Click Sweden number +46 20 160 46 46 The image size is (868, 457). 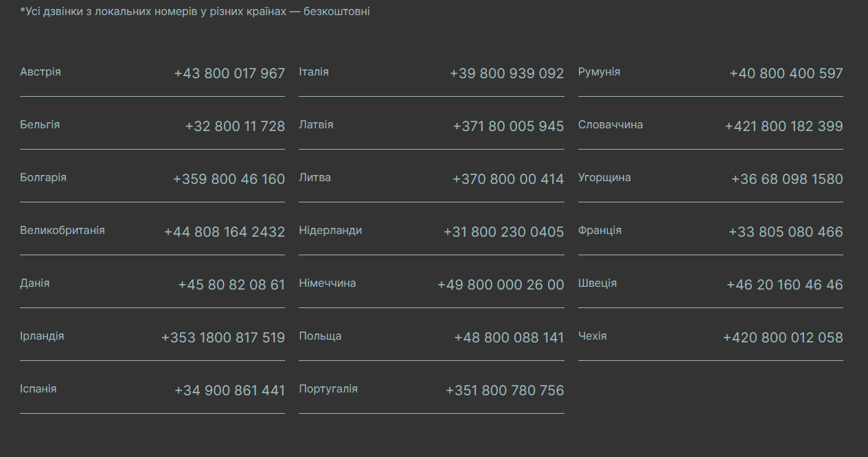(x=785, y=285)
